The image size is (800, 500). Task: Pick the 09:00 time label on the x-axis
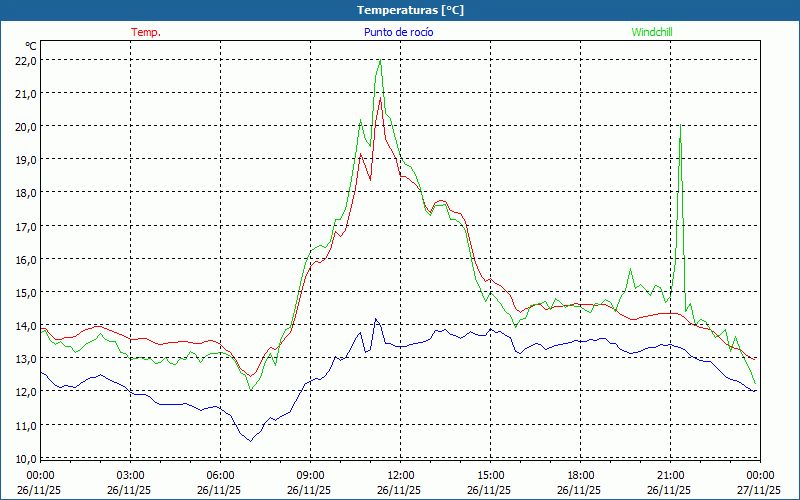(310, 475)
